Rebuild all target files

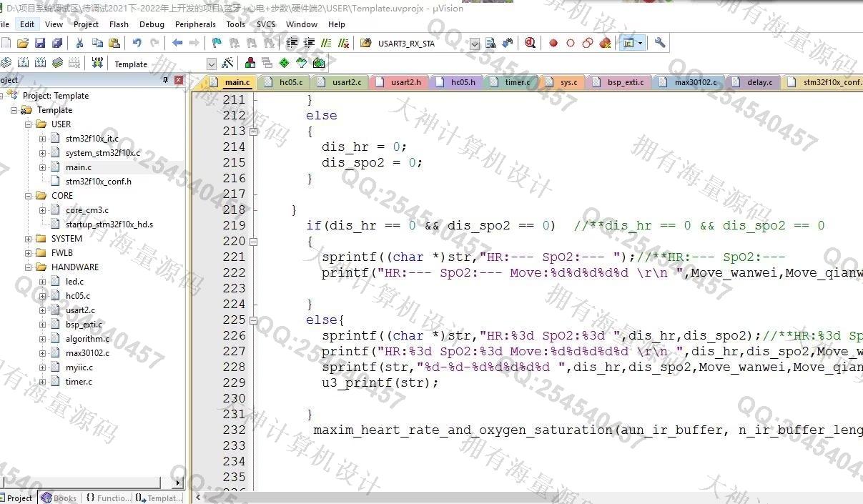tap(40, 63)
